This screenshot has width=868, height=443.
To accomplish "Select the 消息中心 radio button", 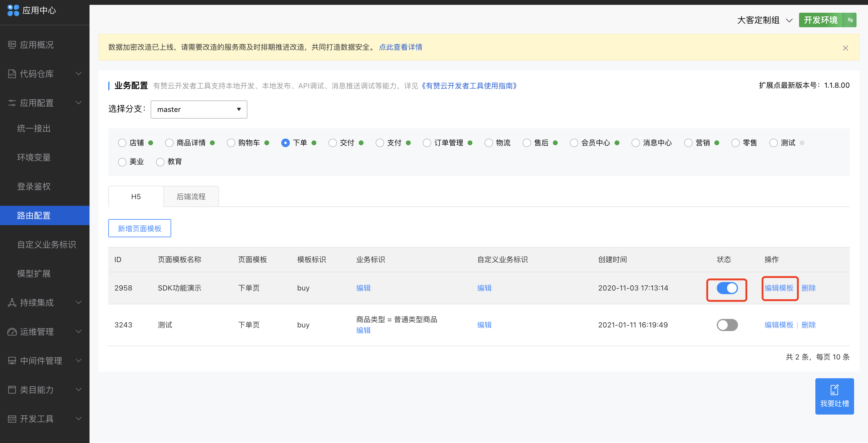I will click(635, 143).
